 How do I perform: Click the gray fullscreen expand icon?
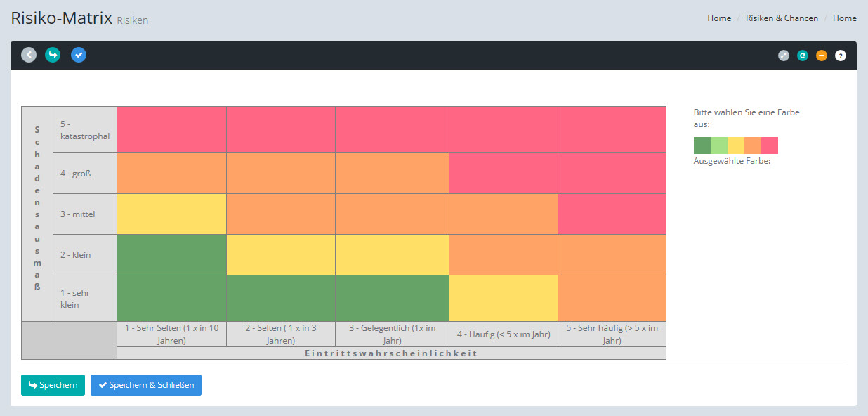784,56
